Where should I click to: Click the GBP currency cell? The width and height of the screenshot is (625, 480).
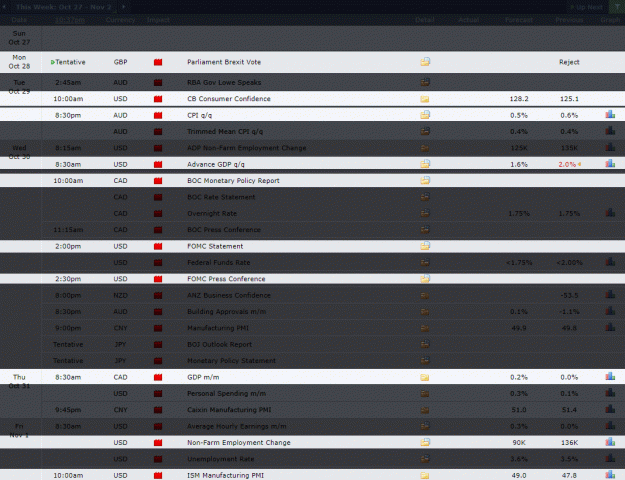(120, 62)
